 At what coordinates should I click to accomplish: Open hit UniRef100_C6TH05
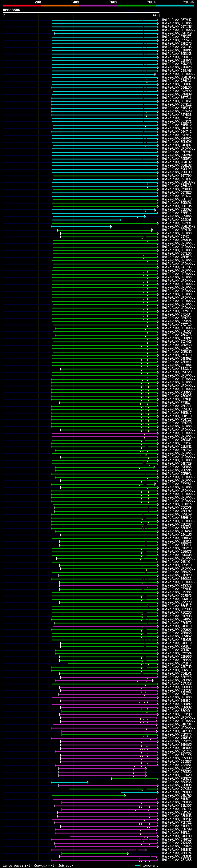tap(176, 23)
